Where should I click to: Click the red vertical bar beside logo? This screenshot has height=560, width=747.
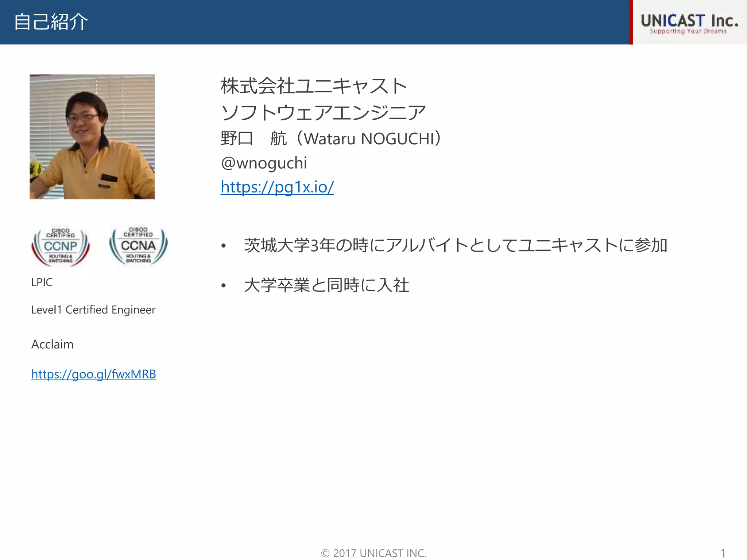pyautogui.click(x=631, y=22)
